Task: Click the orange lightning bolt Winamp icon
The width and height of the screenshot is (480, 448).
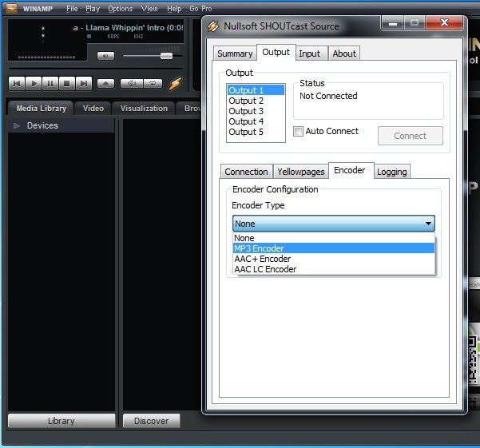Action: click(176, 84)
